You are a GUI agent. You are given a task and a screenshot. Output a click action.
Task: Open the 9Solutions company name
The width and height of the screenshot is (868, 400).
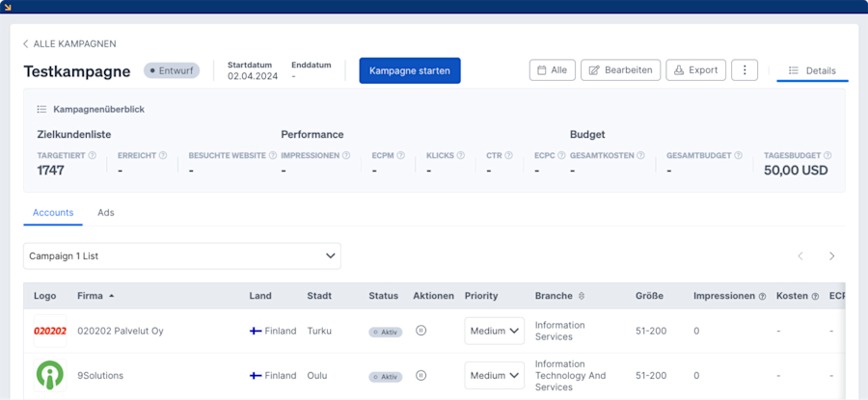pyautogui.click(x=100, y=376)
